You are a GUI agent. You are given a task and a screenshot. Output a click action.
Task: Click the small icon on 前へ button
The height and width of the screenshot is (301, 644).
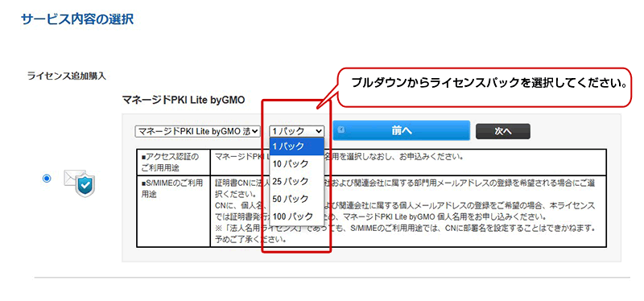coord(341,129)
